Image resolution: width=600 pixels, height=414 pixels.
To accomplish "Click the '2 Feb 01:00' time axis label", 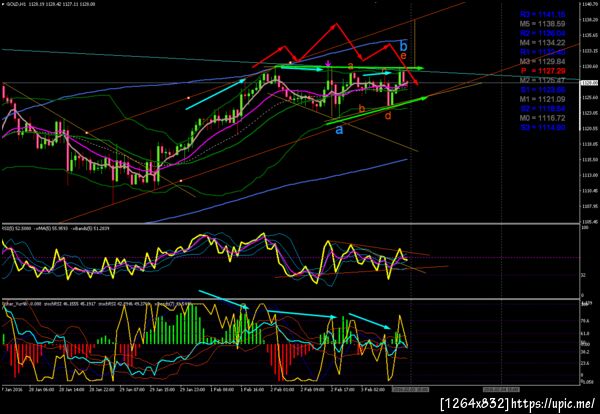I will pyautogui.click(x=282, y=390).
